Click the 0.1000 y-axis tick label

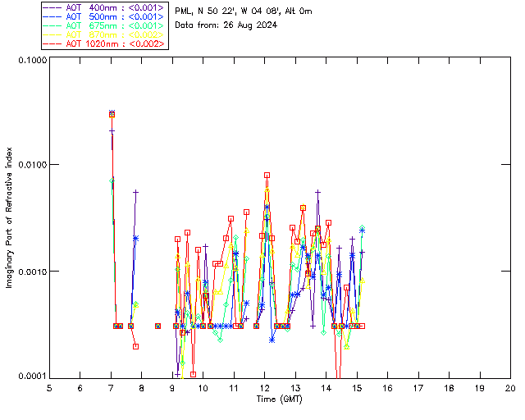click(33, 60)
